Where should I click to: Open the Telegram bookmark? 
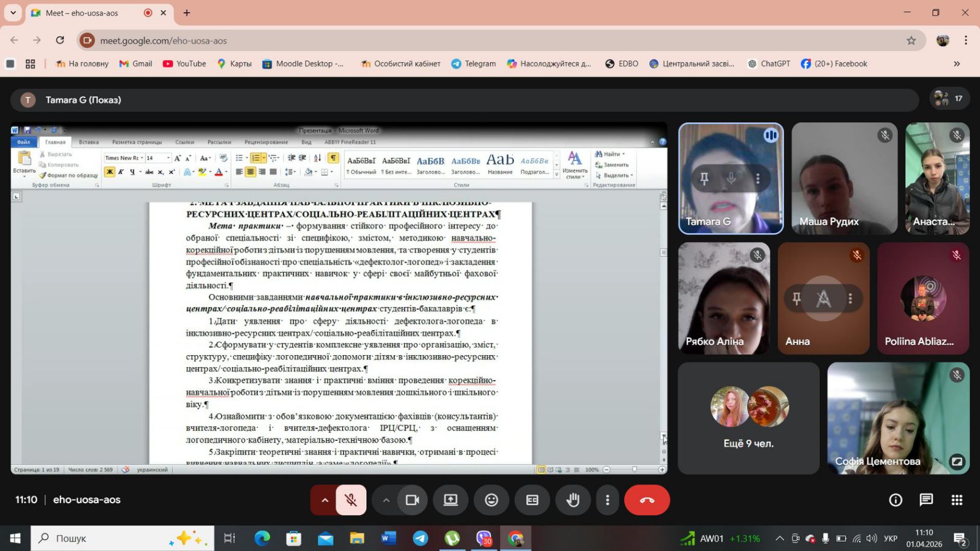pyautogui.click(x=473, y=64)
